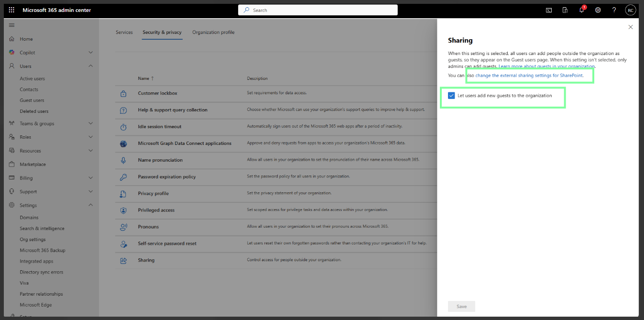
Task: Open Self-service password reset setting
Action: [x=167, y=243]
